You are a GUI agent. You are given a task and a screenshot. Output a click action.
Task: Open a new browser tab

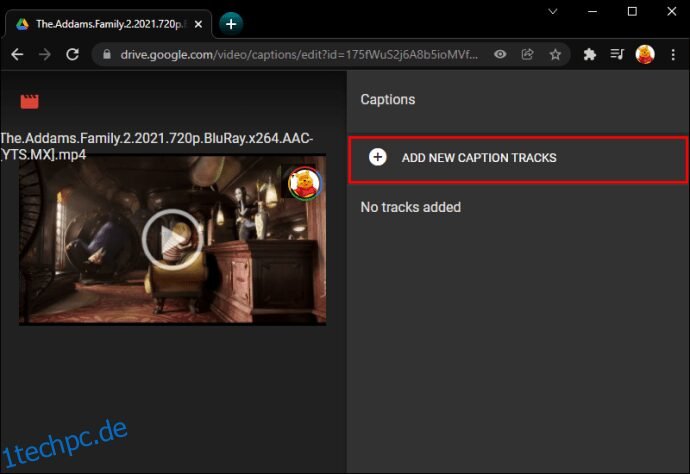pyautogui.click(x=231, y=24)
